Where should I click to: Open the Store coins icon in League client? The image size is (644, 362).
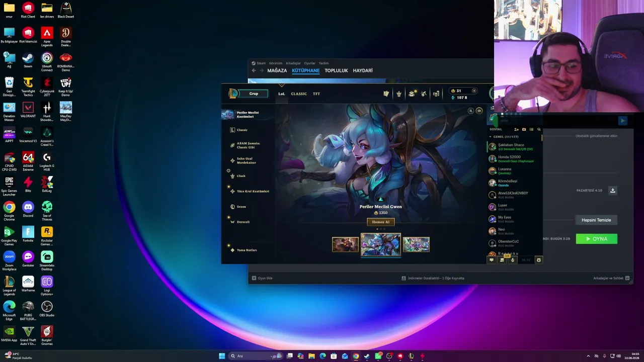click(436, 94)
